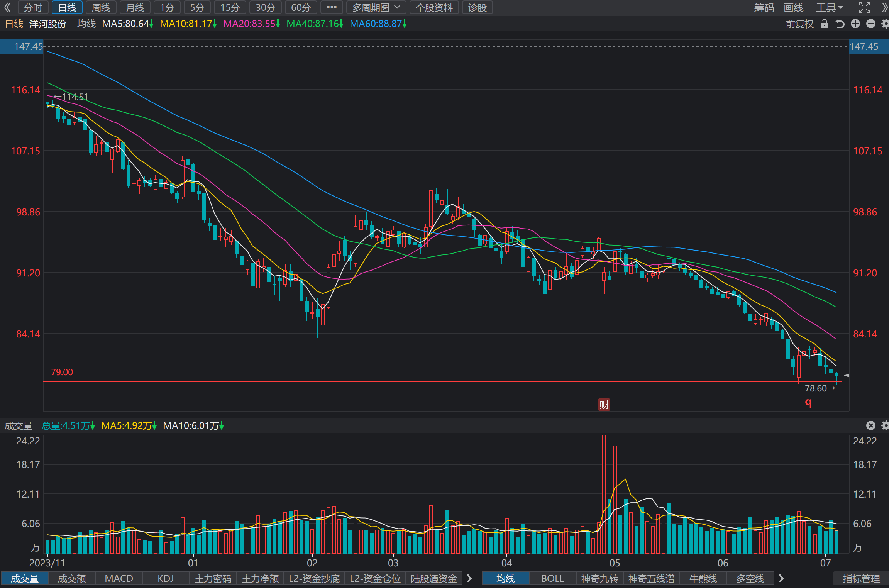Select 陆股通资金 indicator tab
This screenshot has width=889, height=588.
pyautogui.click(x=434, y=578)
